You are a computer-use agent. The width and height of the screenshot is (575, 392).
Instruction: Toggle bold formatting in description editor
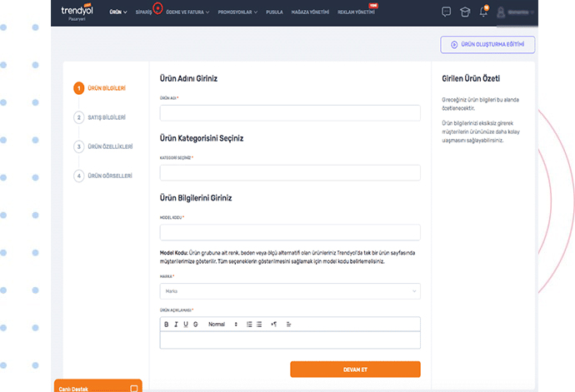pos(166,325)
